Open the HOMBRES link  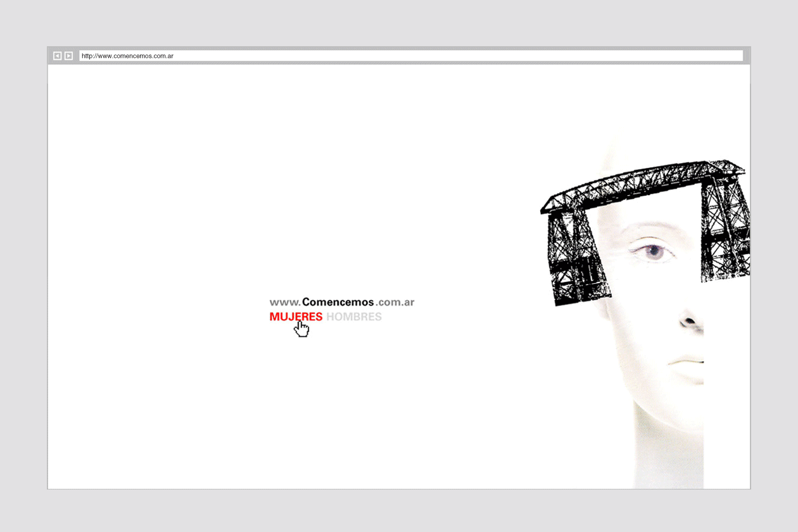[354, 317]
